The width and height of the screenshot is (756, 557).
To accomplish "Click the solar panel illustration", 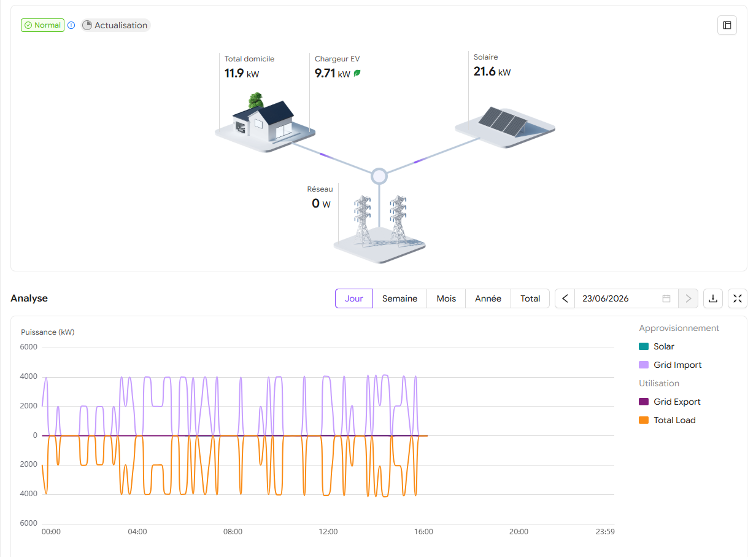I will pyautogui.click(x=504, y=127).
